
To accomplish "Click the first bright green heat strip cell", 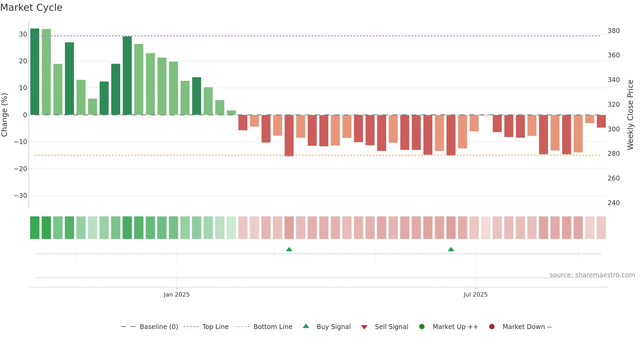I will point(35,228).
